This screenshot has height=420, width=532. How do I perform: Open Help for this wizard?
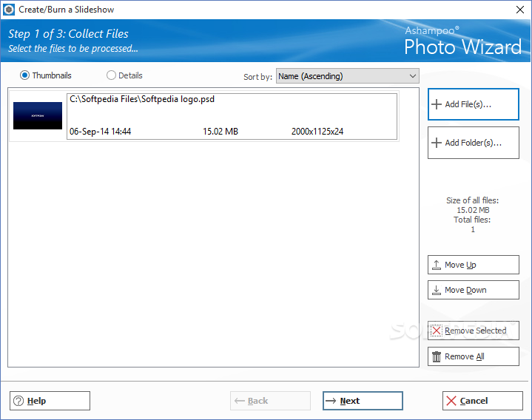50,401
